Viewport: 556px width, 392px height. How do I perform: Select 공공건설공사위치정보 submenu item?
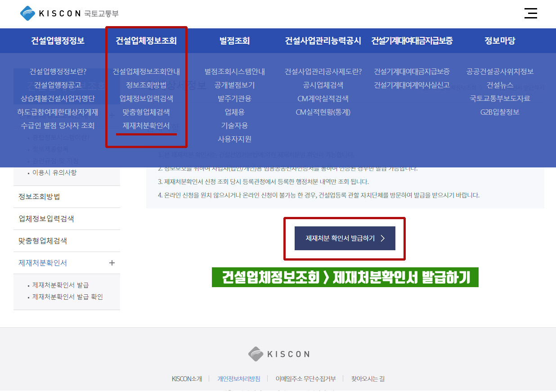pyautogui.click(x=500, y=72)
